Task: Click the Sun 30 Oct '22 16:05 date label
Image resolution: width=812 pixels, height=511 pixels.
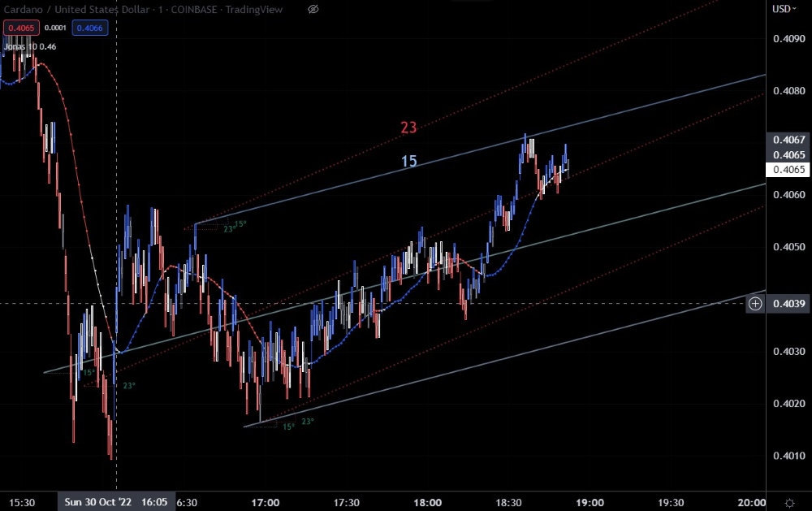Action: tap(116, 502)
